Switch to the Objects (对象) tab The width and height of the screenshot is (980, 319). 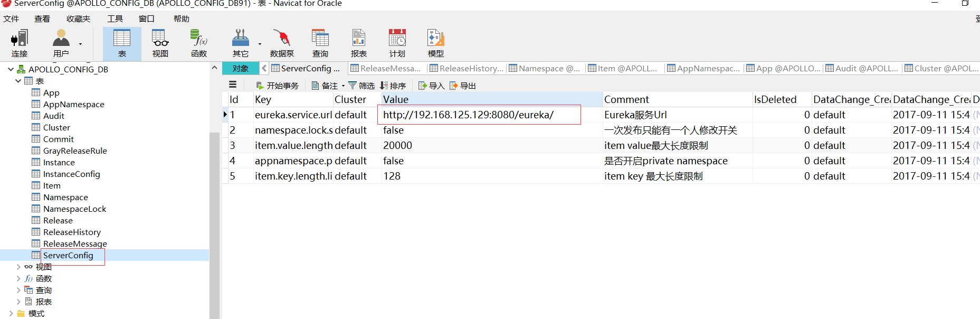click(x=241, y=68)
